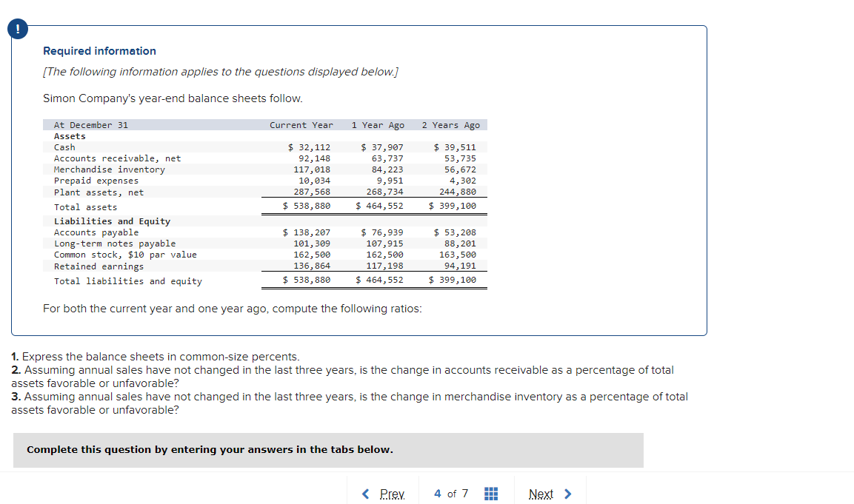Image resolution: width=854 pixels, height=504 pixels.
Task: Click the value 63,737 in 1 Year Ago
Action: 387,158
